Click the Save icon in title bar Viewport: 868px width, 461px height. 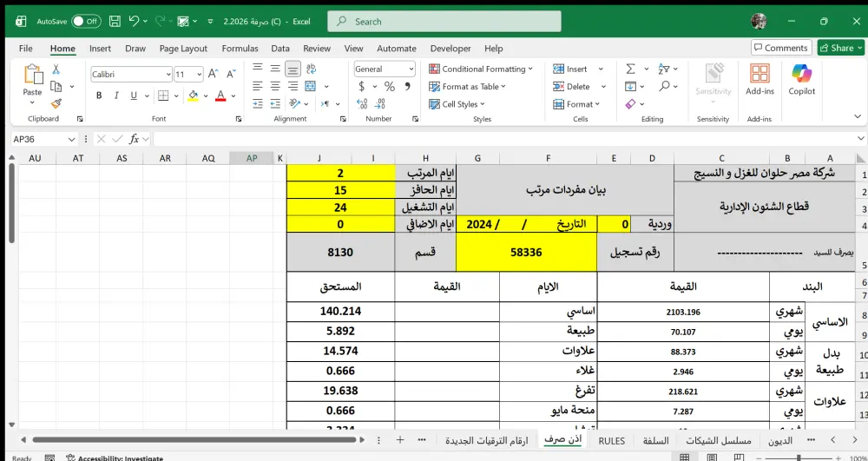click(x=115, y=22)
